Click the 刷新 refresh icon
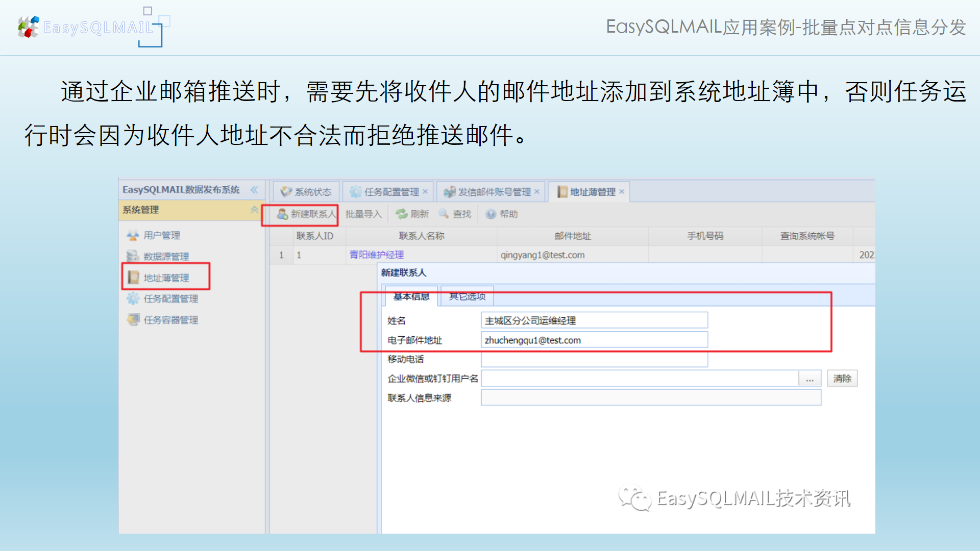This screenshot has height=551, width=980. pos(402,214)
